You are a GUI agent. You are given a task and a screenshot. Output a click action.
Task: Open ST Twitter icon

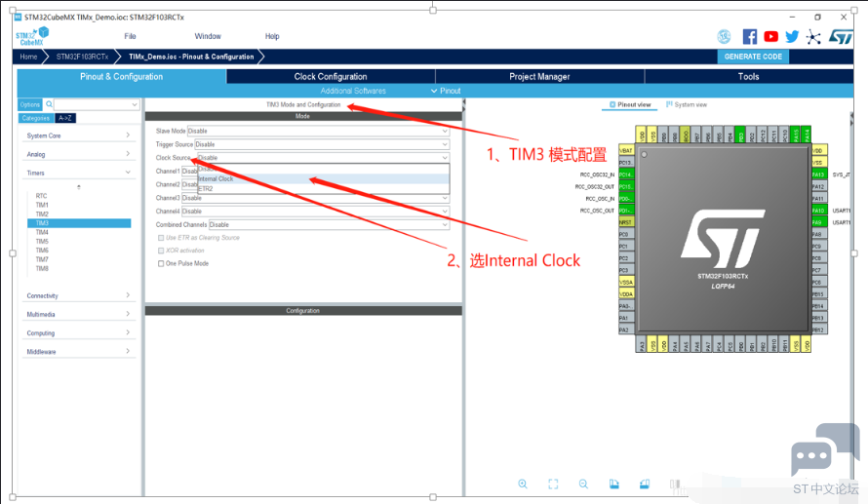coord(792,36)
